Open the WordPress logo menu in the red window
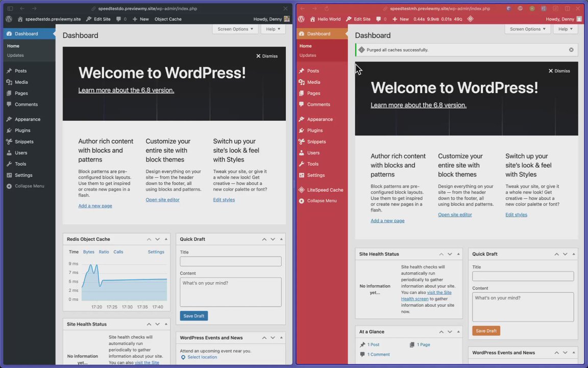588x368 pixels. (301, 19)
